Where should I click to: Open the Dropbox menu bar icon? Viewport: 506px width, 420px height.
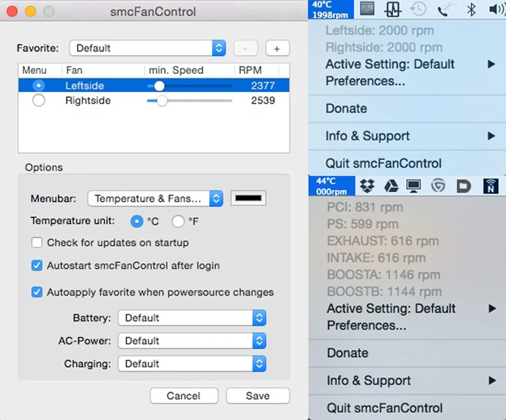367,186
